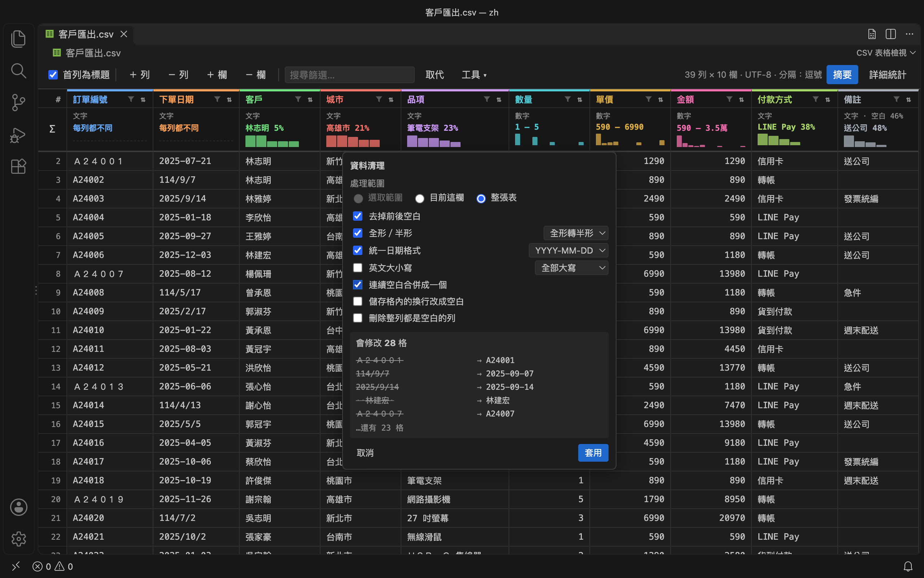Open CSV 表格檢視 view selector
The width and height of the screenshot is (924, 578).
coord(885,53)
